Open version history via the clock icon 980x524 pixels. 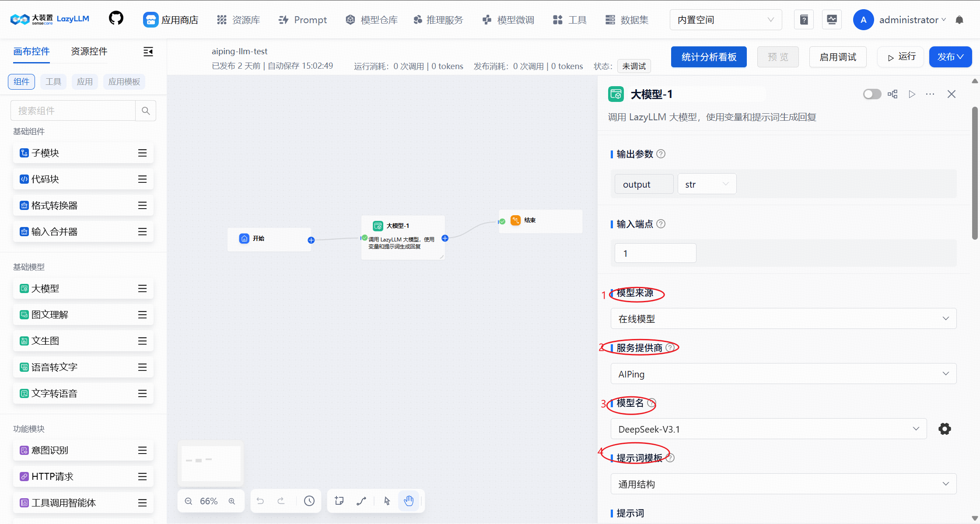[310, 500]
